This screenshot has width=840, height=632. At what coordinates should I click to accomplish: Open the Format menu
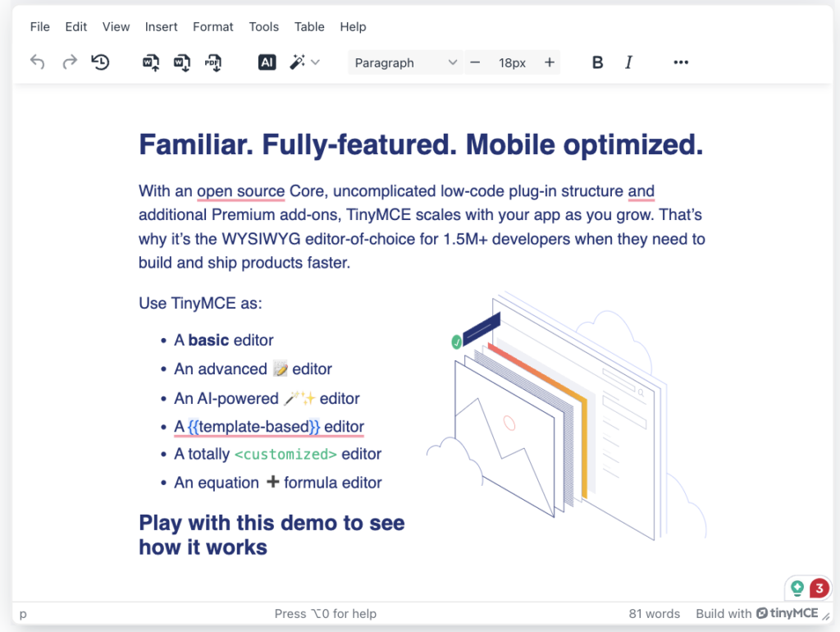coord(213,26)
